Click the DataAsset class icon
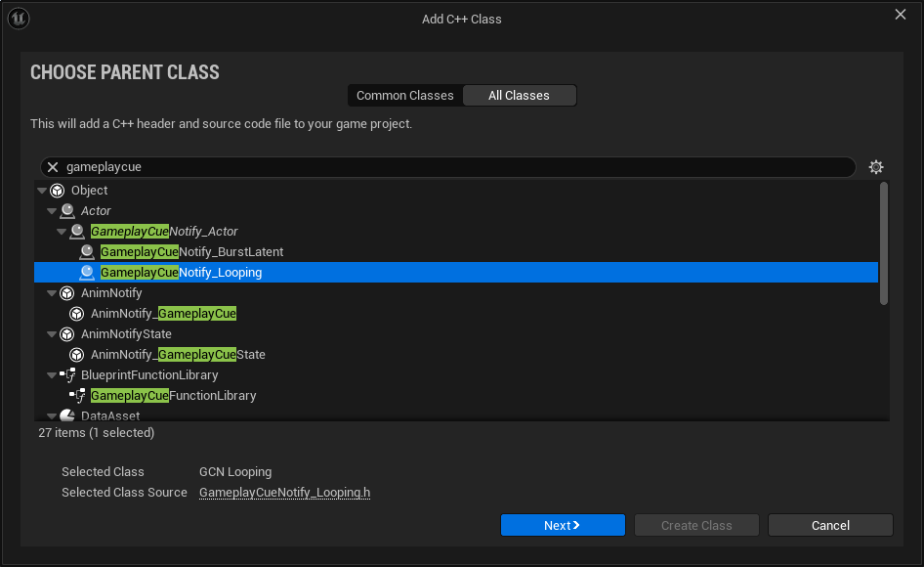This screenshot has width=924, height=567. pos(66,415)
